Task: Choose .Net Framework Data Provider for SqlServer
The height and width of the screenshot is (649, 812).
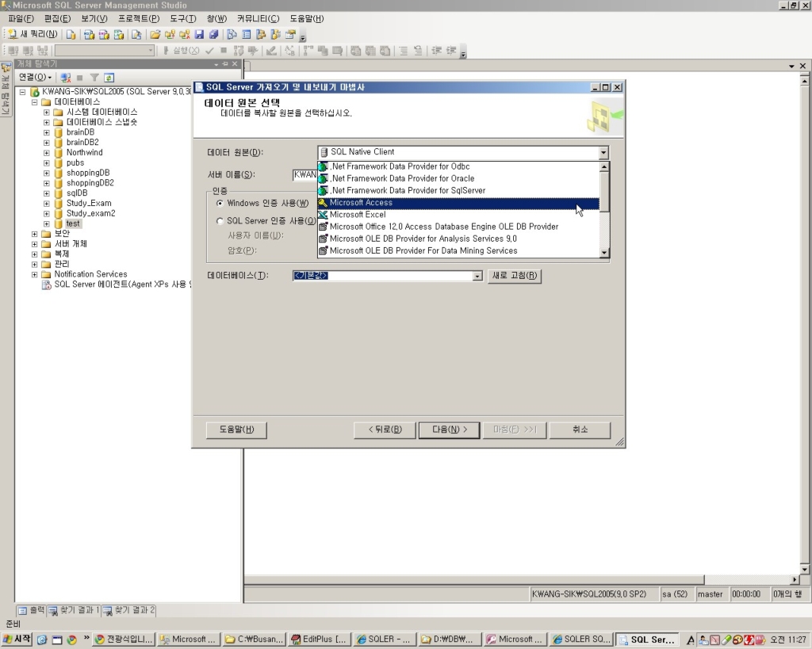Action: [458, 190]
